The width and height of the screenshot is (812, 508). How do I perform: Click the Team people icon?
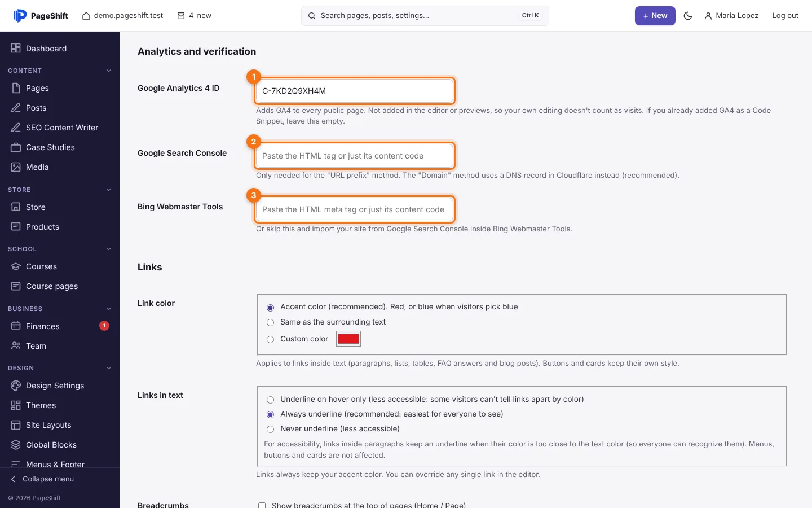click(16, 346)
